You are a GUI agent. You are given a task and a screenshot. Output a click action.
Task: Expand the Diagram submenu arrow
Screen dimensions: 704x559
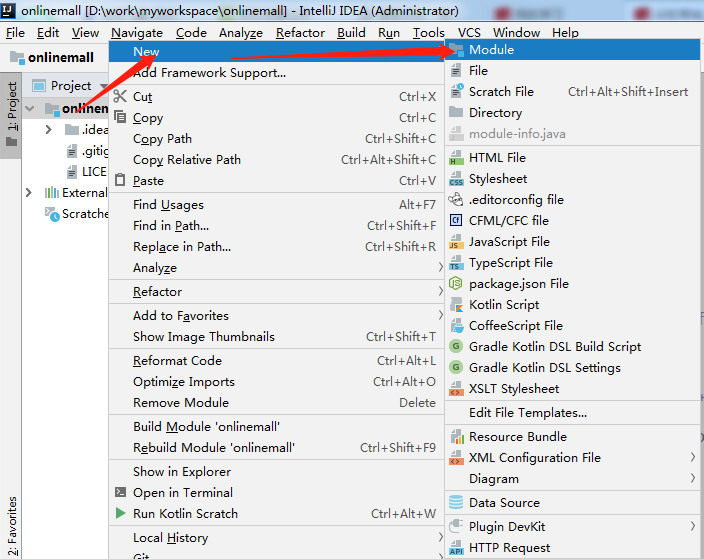[693, 479]
